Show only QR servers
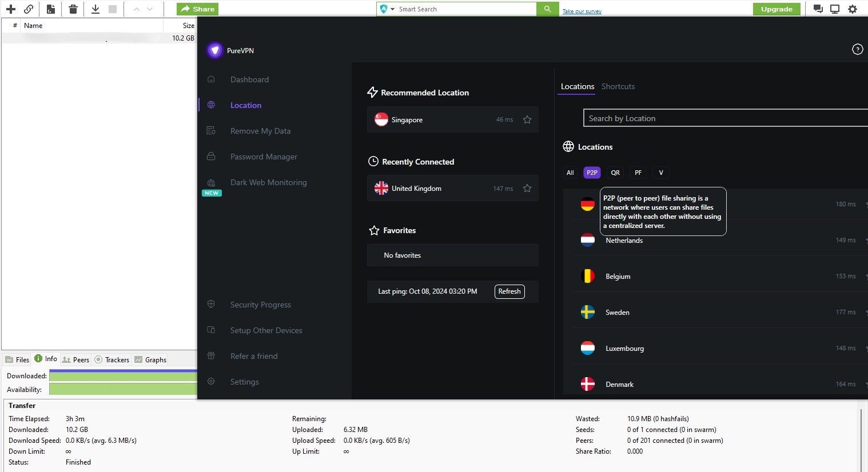This screenshot has height=472, width=868. pos(615,173)
